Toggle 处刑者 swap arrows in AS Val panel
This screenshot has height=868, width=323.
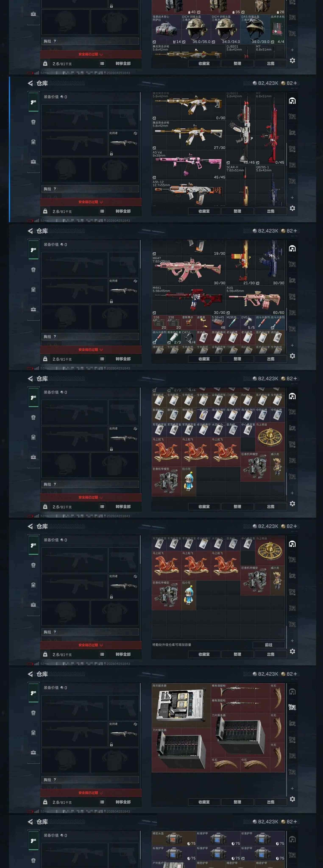(x=135, y=133)
